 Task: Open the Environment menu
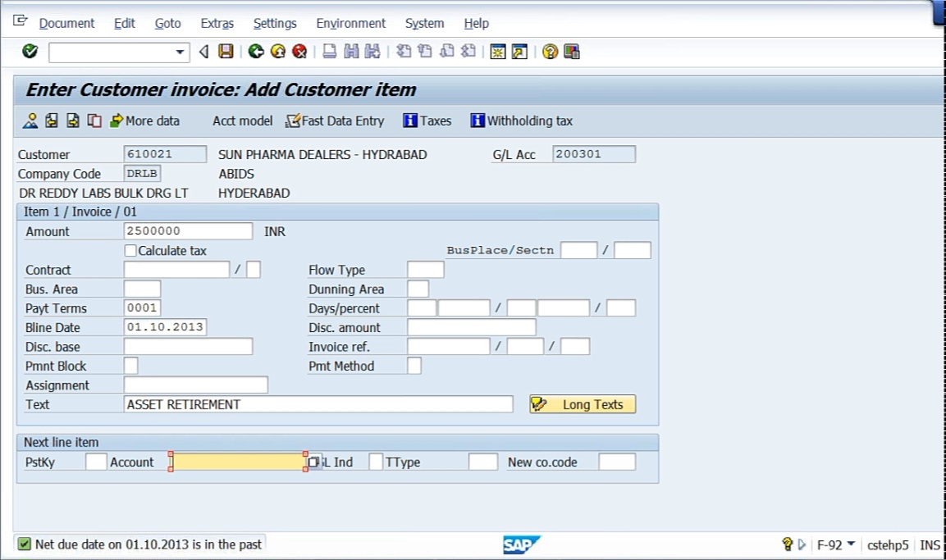[351, 24]
